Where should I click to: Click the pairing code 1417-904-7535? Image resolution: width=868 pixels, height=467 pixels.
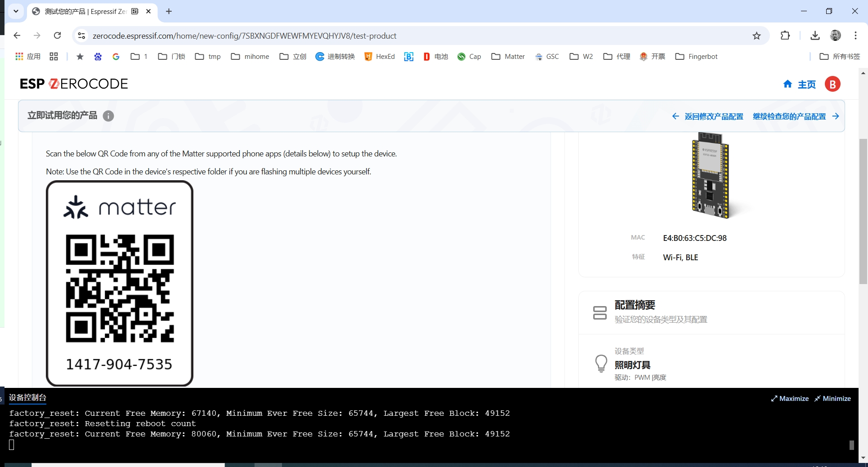pos(119,364)
